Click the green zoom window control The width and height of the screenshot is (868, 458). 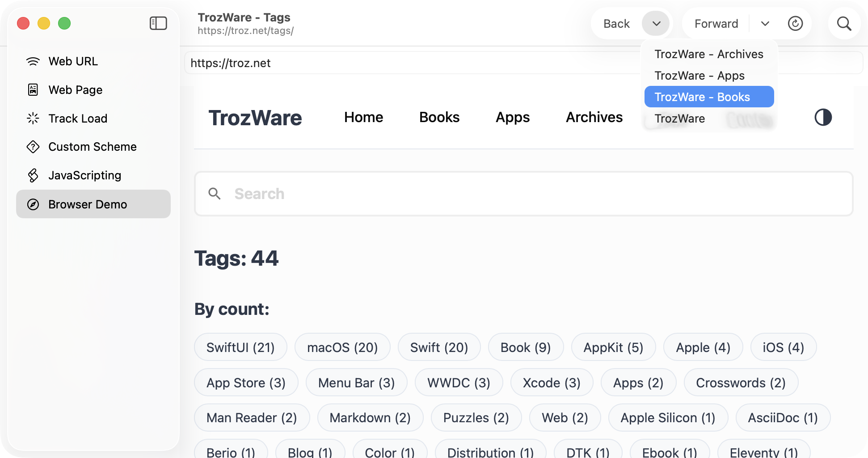[x=64, y=23]
